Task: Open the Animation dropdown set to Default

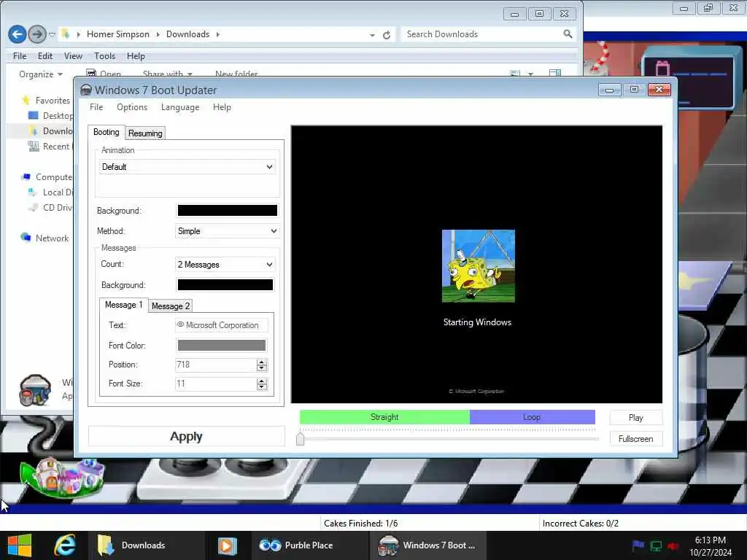Action: [187, 167]
